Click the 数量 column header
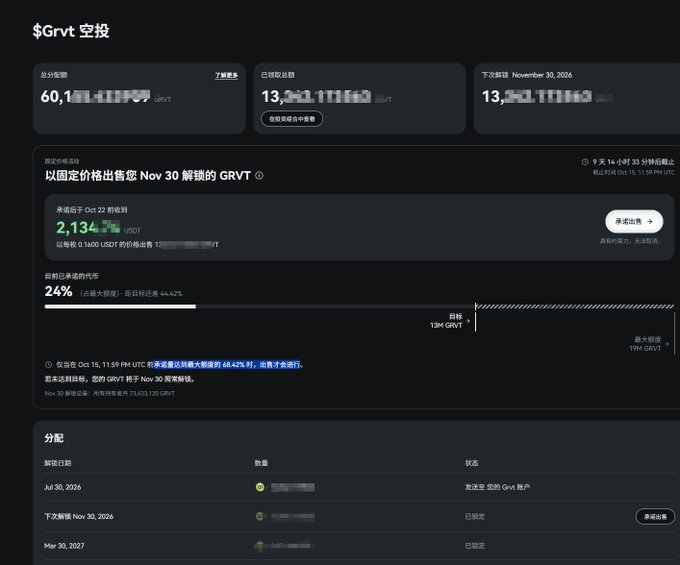 [261, 463]
